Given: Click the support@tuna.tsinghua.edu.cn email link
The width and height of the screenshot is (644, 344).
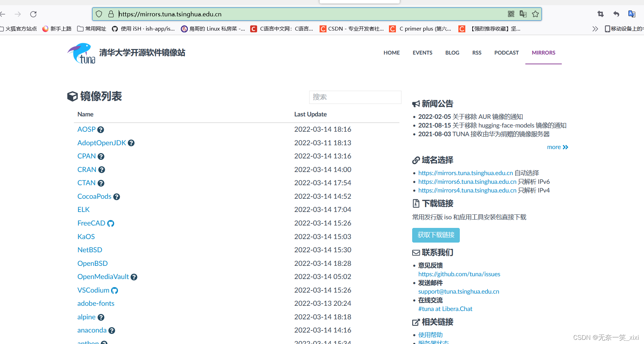Looking at the screenshot, I should pyautogui.click(x=459, y=292).
